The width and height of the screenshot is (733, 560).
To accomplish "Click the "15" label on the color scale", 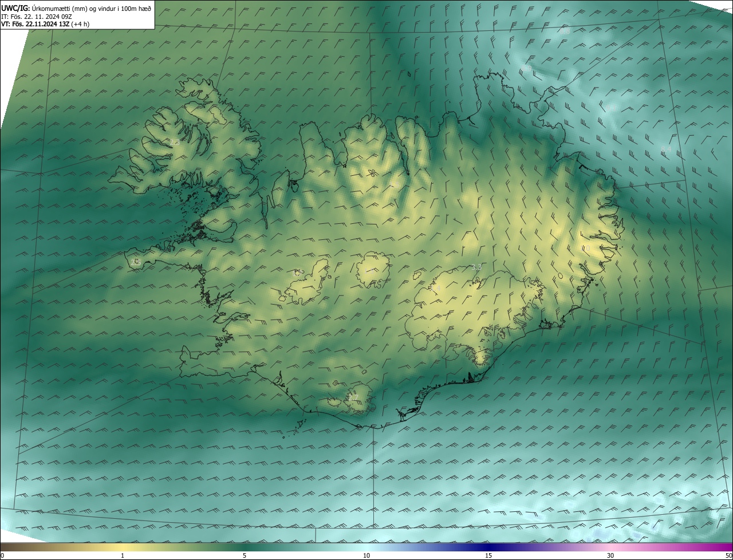I will tap(488, 555).
